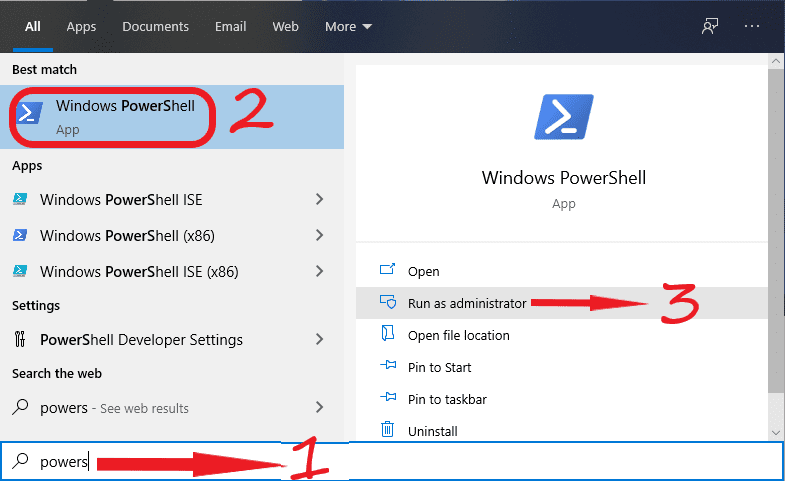The image size is (785, 481).
Task: Expand the 'powers' web results chevron
Action: pyautogui.click(x=319, y=407)
